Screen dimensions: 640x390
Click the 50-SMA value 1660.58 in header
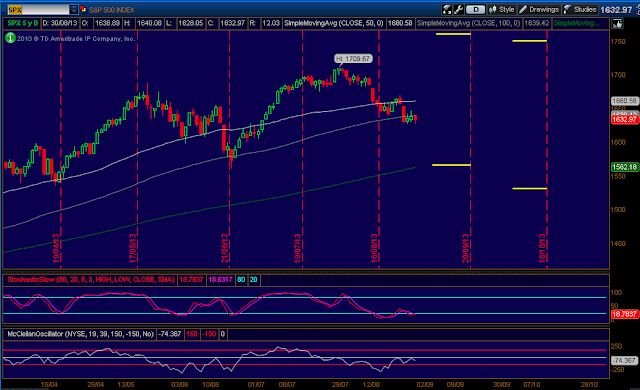[x=400, y=23]
